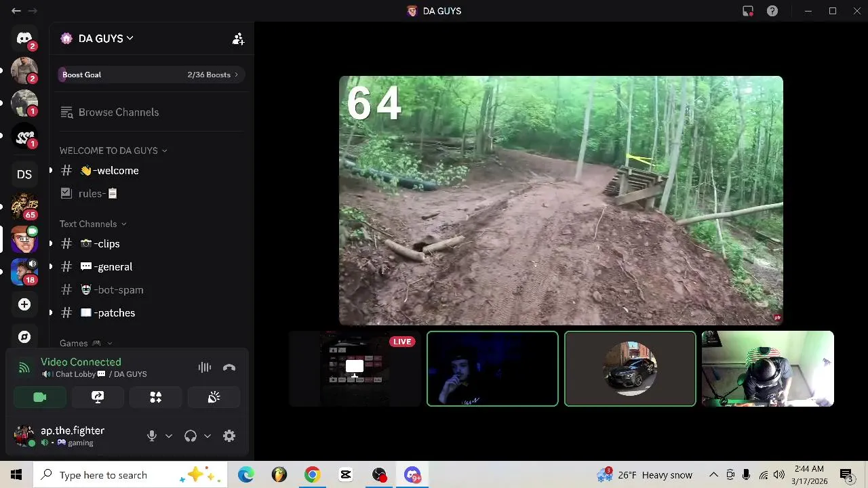
Task: Open headphone output options chevron
Action: pyautogui.click(x=208, y=436)
